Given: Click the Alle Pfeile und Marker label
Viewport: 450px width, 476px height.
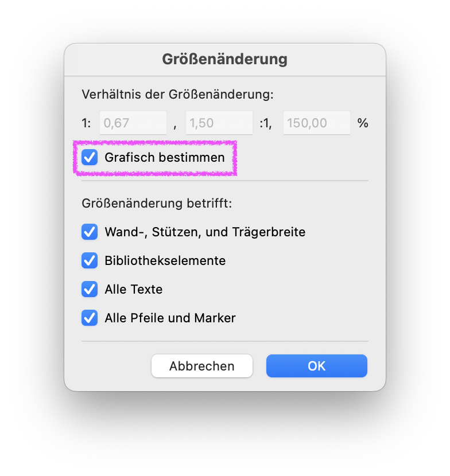Looking at the screenshot, I should click(x=170, y=318).
